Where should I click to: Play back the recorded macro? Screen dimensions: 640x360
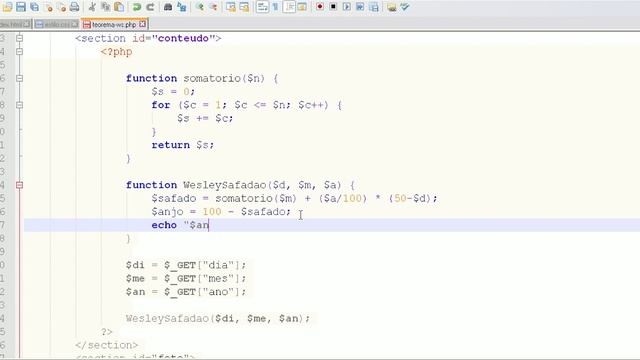point(347,7)
